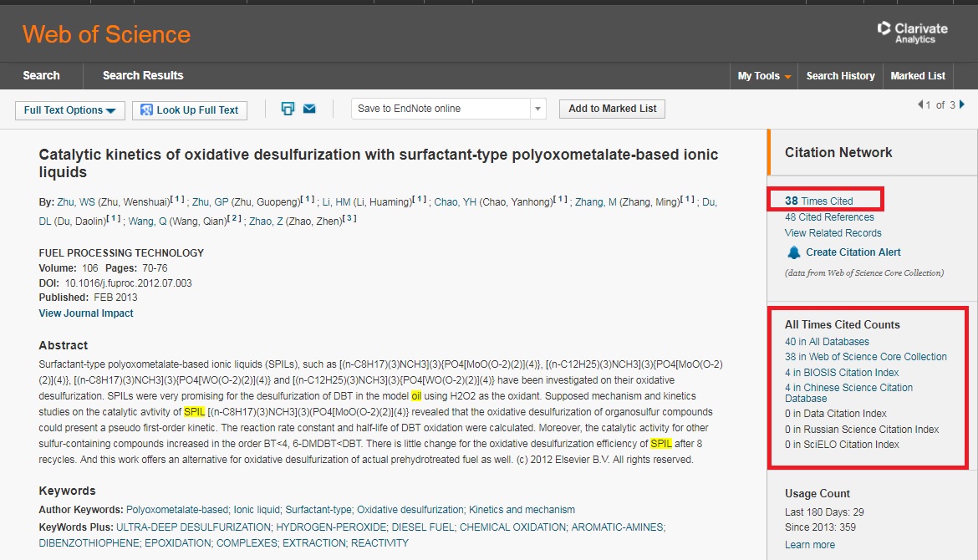Click the Ionic liquid author keyword
Screen dimensions: 978x560
pyautogui.click(x=257, y=510)
